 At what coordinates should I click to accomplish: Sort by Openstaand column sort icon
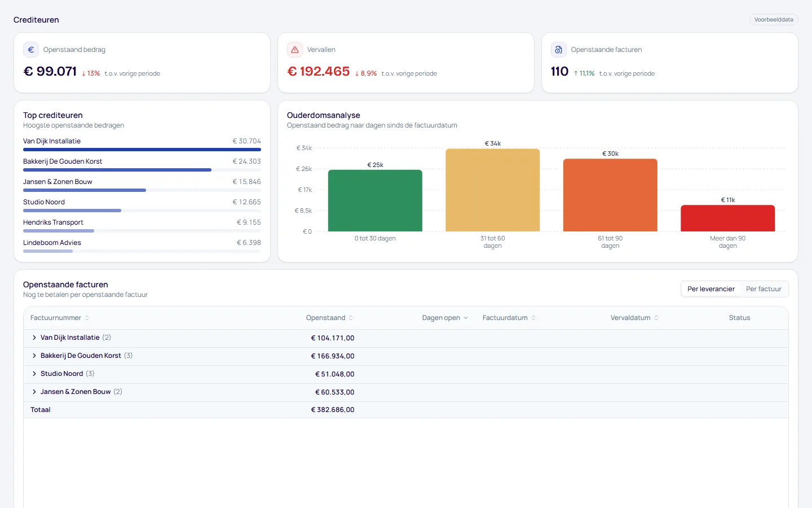click(351, 318)
